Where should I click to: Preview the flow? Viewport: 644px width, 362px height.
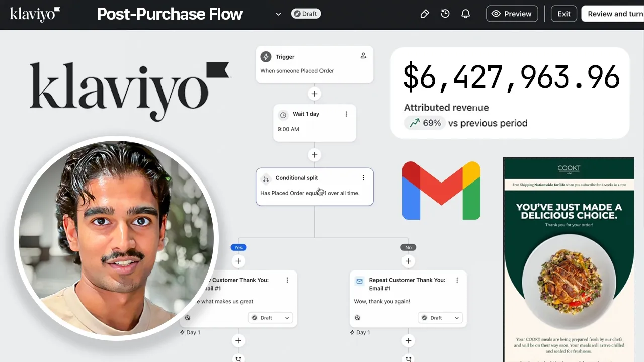pyautogui.click(x=512, y=14)
